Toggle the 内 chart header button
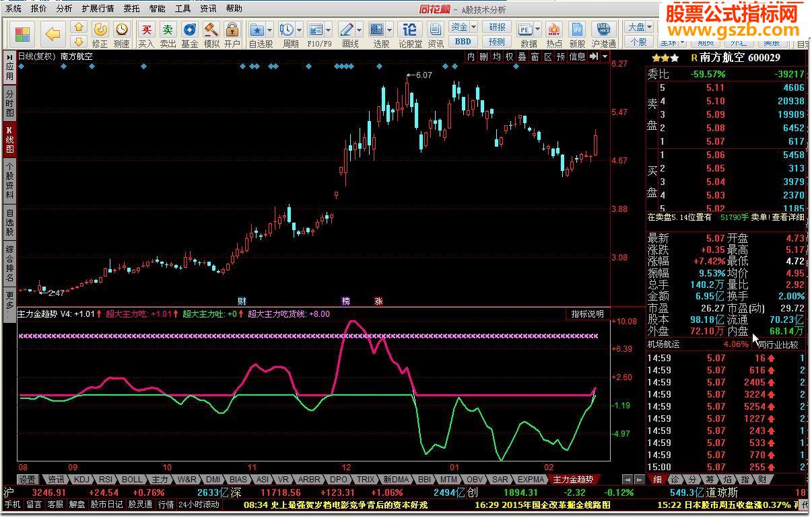 [471, 57]
